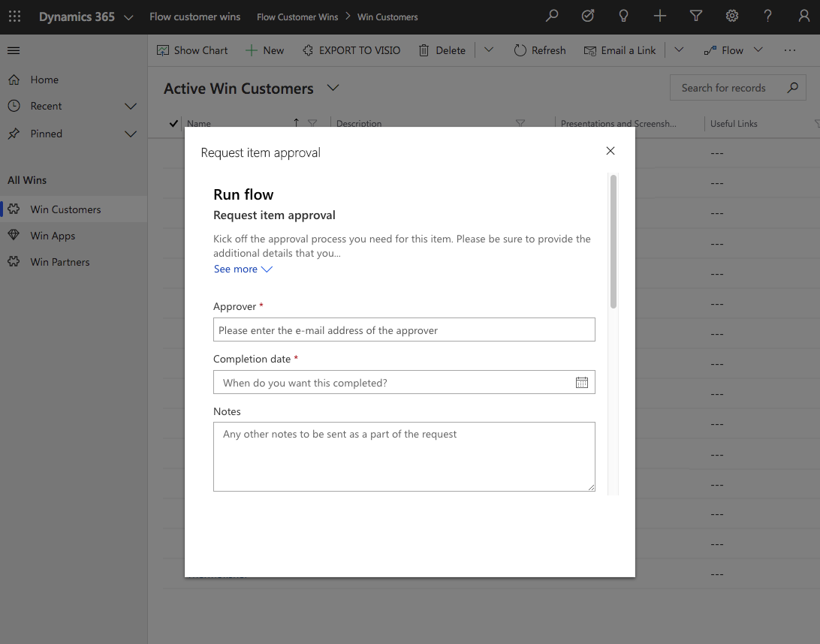Open the Help question mark icon

(x=767, y=16)
